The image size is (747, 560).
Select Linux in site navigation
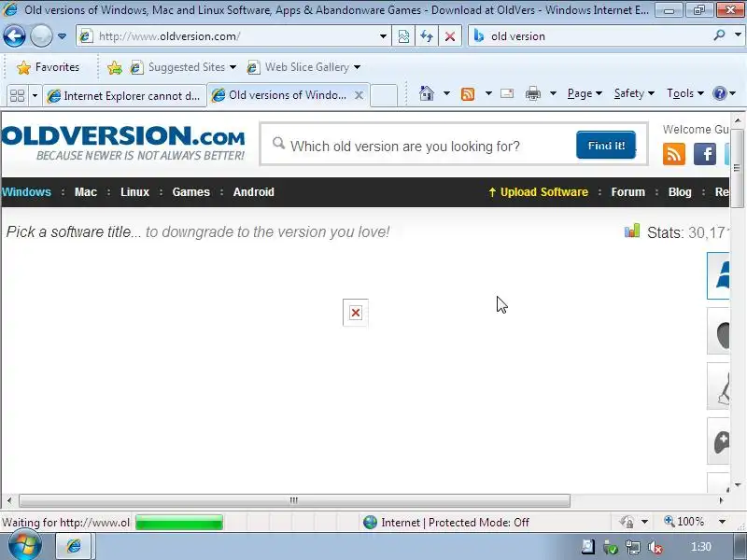tap(134, 192)
